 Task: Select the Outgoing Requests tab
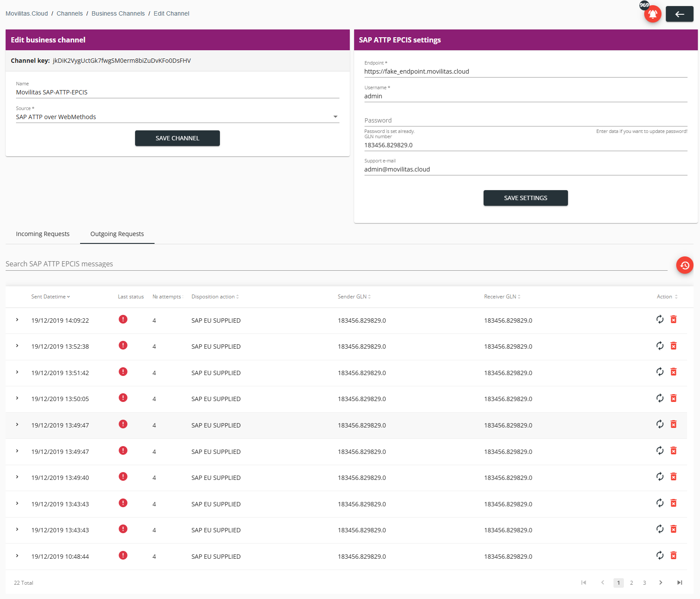pyautogui.click(x=117, y=234)
